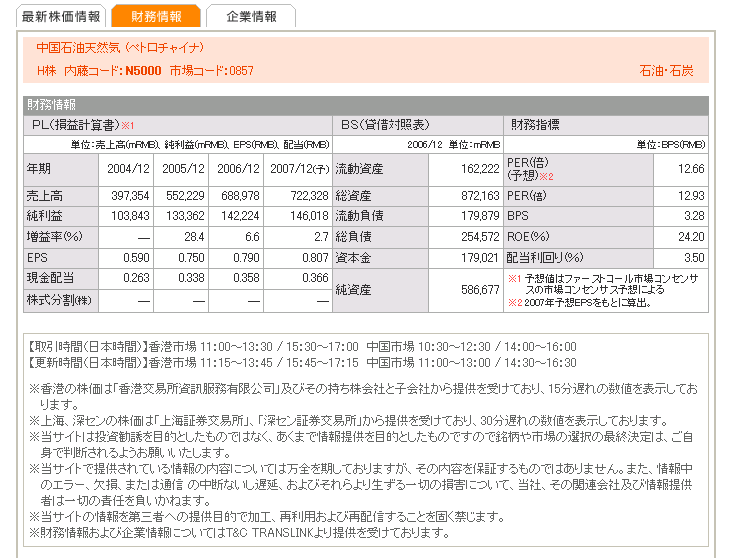Screen dimensions: 746x558
Task: Click growth rate value 2.7
Action: click(x=321, y=237)
